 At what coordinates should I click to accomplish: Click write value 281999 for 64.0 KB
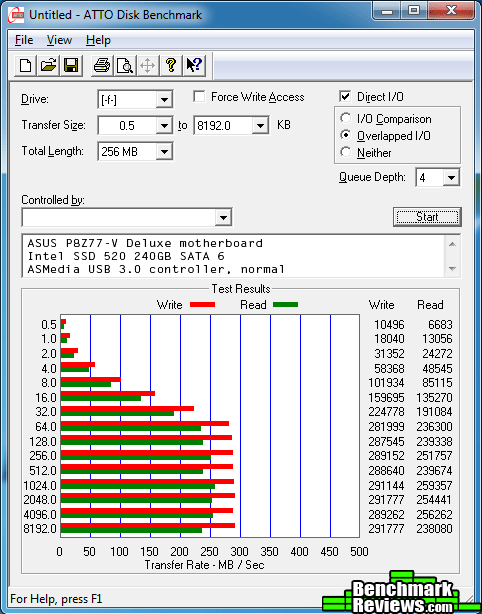coord(386,426)
